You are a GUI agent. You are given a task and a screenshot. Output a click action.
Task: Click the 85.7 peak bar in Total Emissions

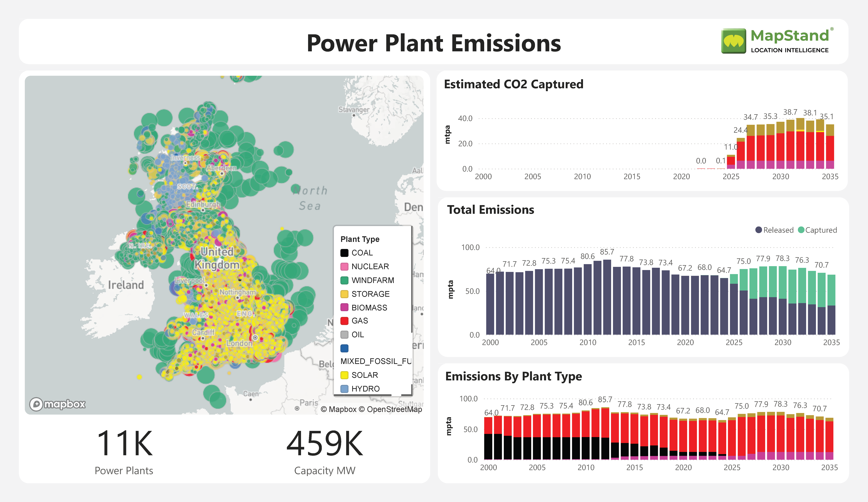607,297
